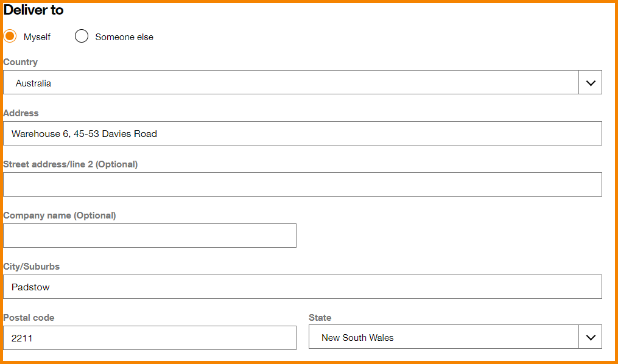This screenshot has width=618, height=364.
Task: Focus the City/Suburbs field containing Padstow
Action: point(302,287)
